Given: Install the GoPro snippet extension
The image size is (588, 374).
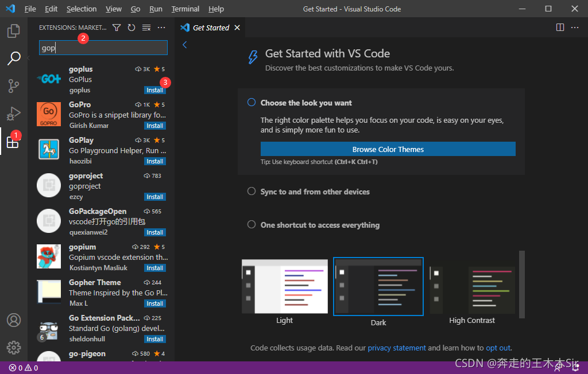Looking at the screenshot, I should point(155,126).
